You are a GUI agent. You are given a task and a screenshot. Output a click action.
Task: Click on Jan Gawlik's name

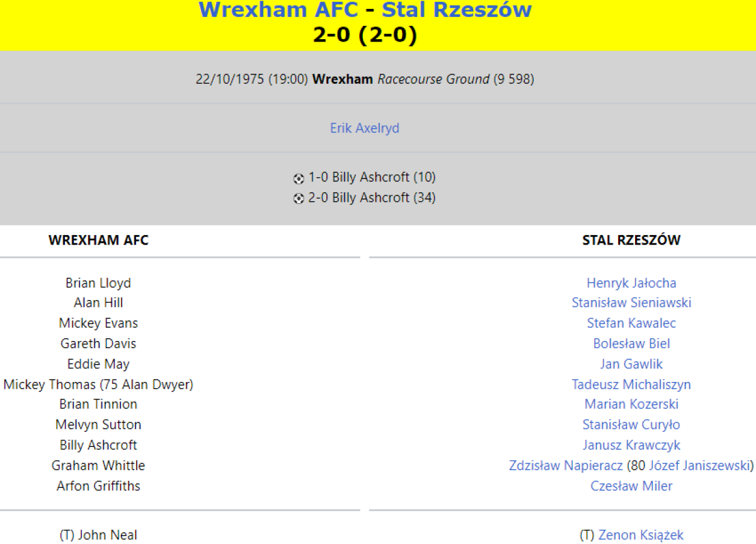pyautogui.click(x=631, y=364)
